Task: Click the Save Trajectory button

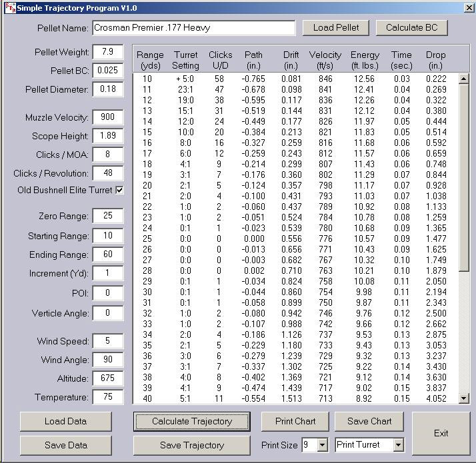Action: (192, 445)
